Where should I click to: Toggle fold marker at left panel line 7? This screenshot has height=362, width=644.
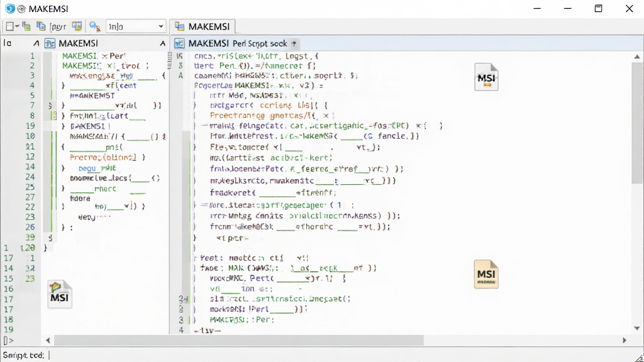point(50,106)
